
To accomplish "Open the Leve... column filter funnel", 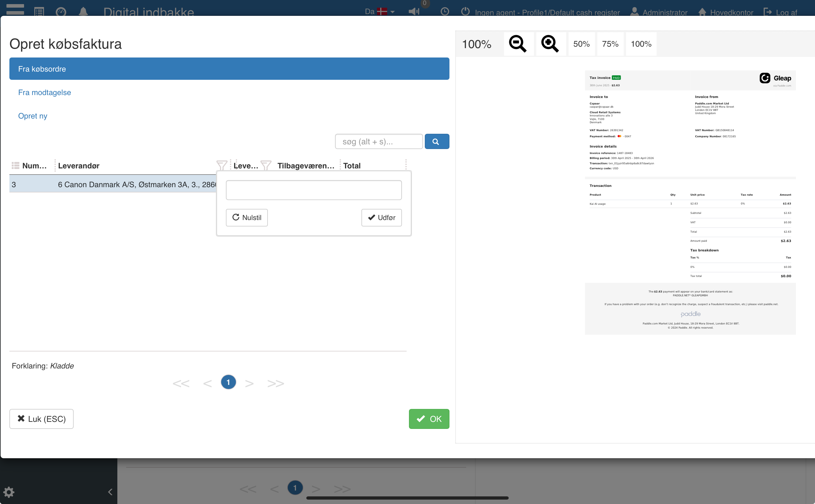I will coord(266,165).
